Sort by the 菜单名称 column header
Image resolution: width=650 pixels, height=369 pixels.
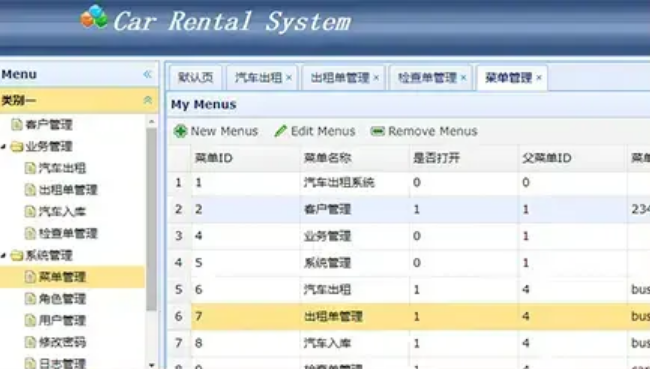pyautogui.click(x=354, y=158)
